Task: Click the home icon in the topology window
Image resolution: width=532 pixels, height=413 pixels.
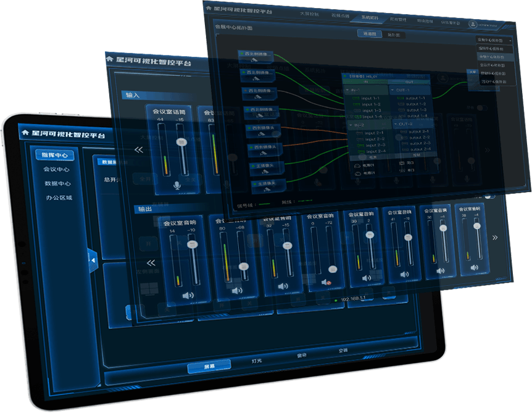Action: click(209, 8)
